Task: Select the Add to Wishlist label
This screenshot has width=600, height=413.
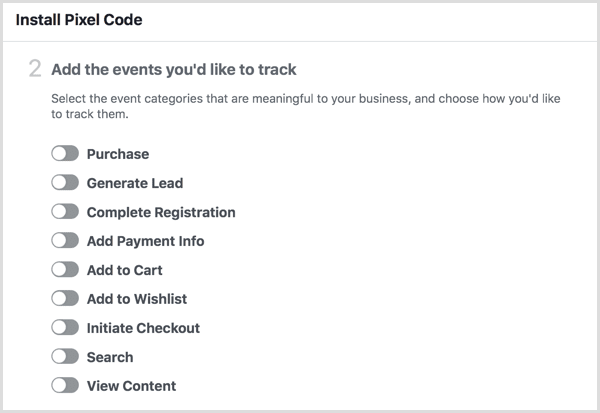Action: (x=137, y=299)
